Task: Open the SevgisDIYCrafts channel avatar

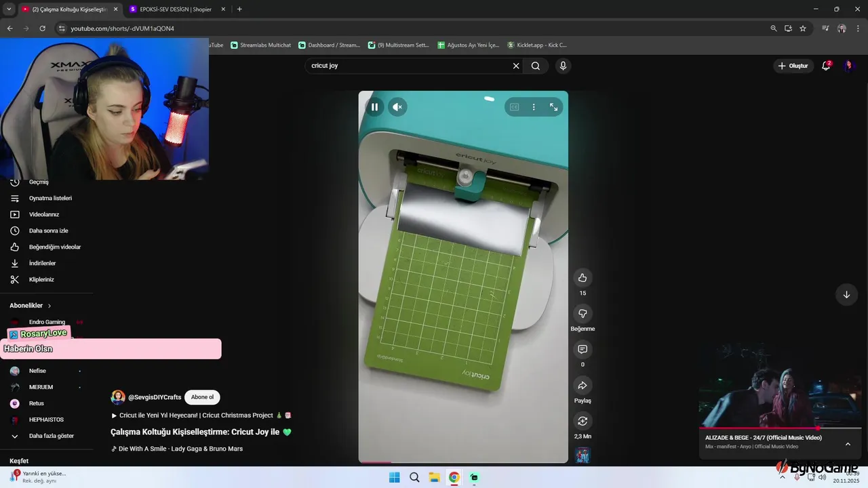Action: click(118, 397)
